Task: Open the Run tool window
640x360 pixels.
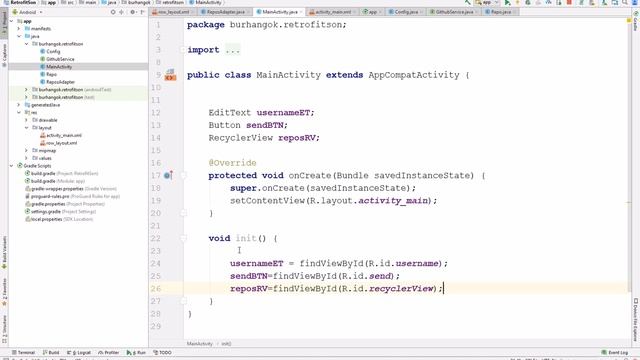Action: click(x=136, y=352)
